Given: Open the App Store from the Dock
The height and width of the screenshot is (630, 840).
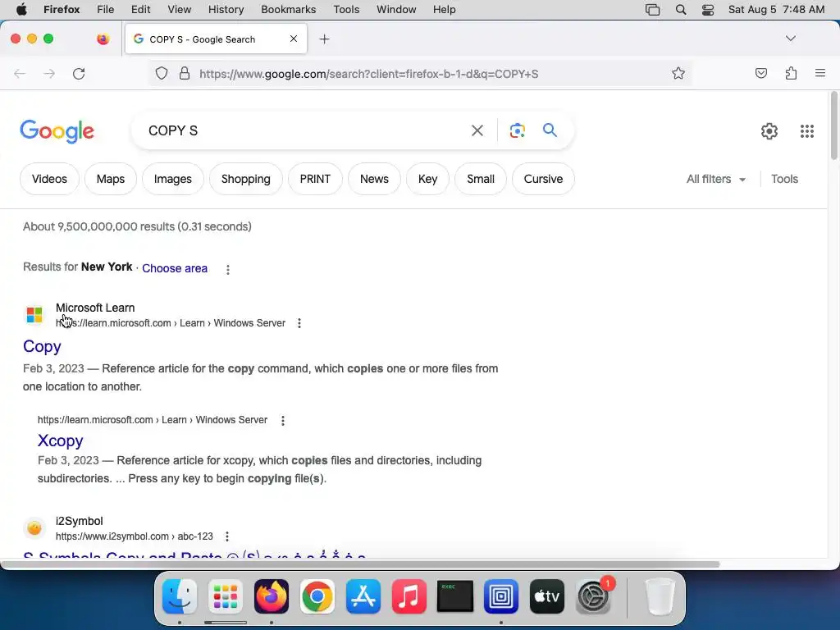Looking at the screenshot, I should [x=363, y=596].
